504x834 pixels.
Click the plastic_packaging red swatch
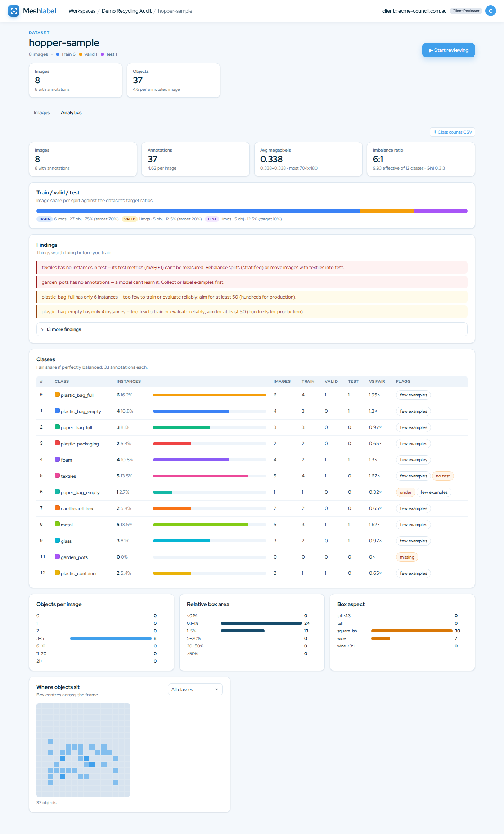pyautogui.click(x=57, y=443)
